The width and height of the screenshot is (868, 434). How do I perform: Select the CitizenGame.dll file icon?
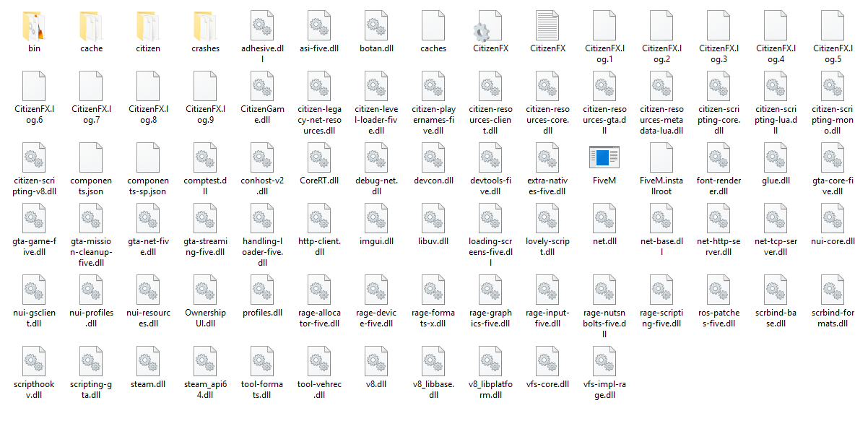tap(263, 86)
